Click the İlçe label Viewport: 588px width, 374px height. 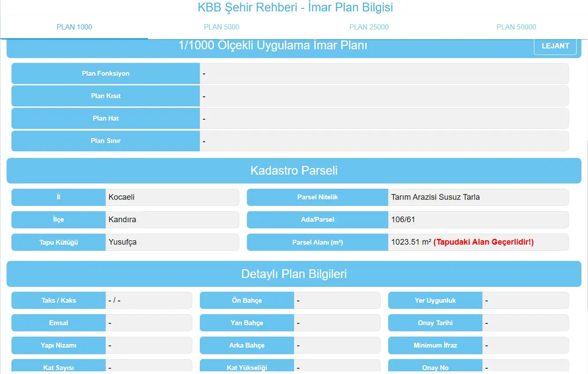[x=59, y=220]
